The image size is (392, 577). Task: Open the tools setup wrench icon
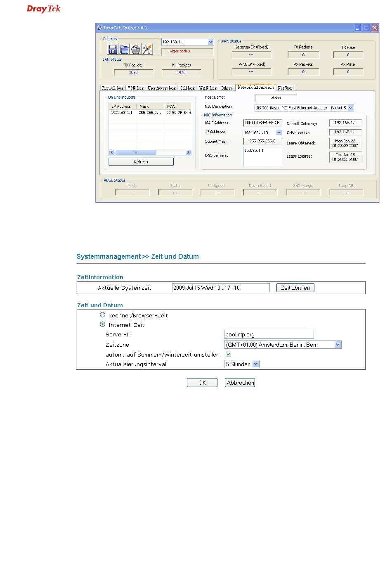[147, 50]
